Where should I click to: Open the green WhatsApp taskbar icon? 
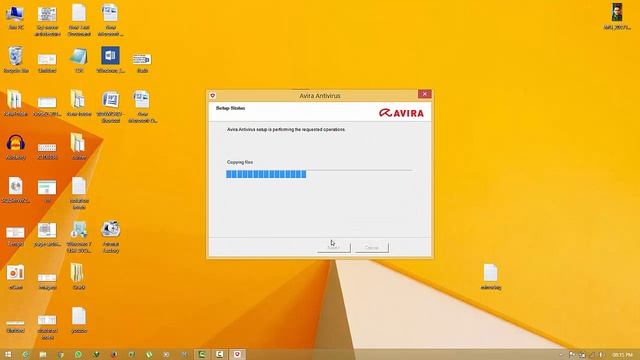pyautogui.click(x=78, y=354)
